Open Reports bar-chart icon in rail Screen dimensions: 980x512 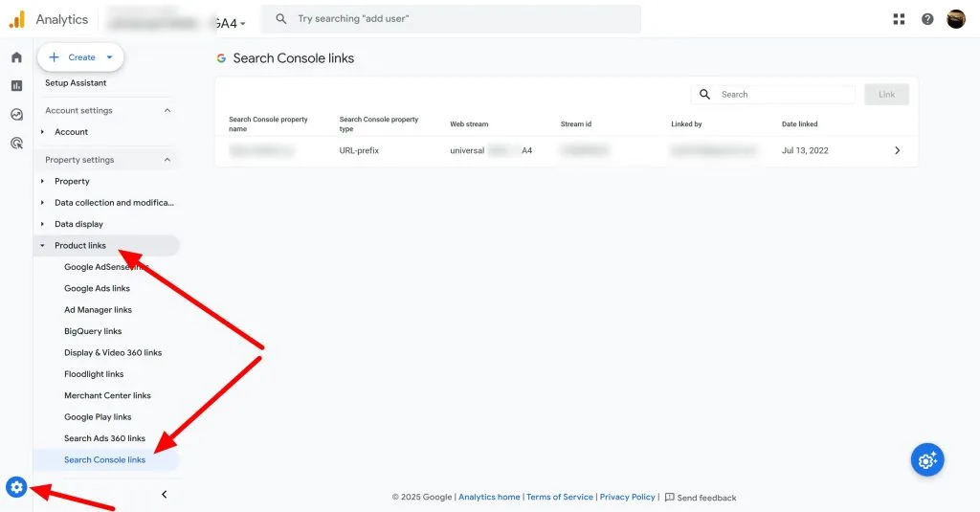(17, 85)
